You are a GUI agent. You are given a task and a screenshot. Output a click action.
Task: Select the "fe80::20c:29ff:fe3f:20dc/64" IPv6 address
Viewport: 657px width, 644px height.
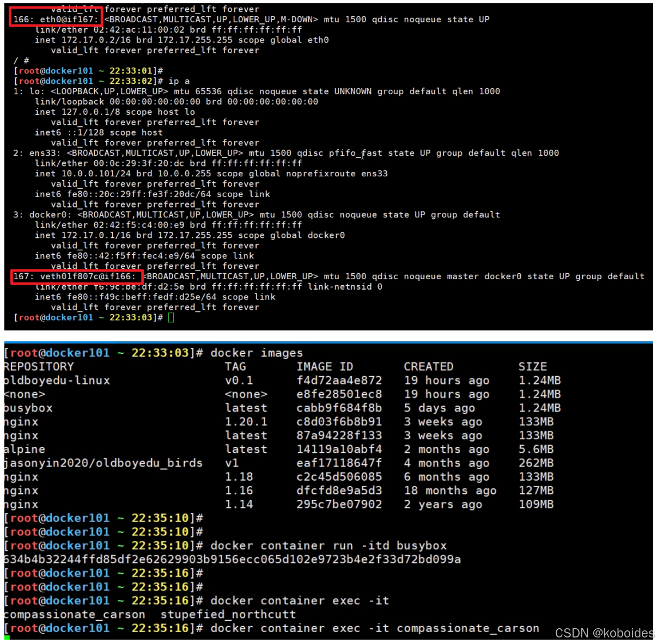point(139,194)
